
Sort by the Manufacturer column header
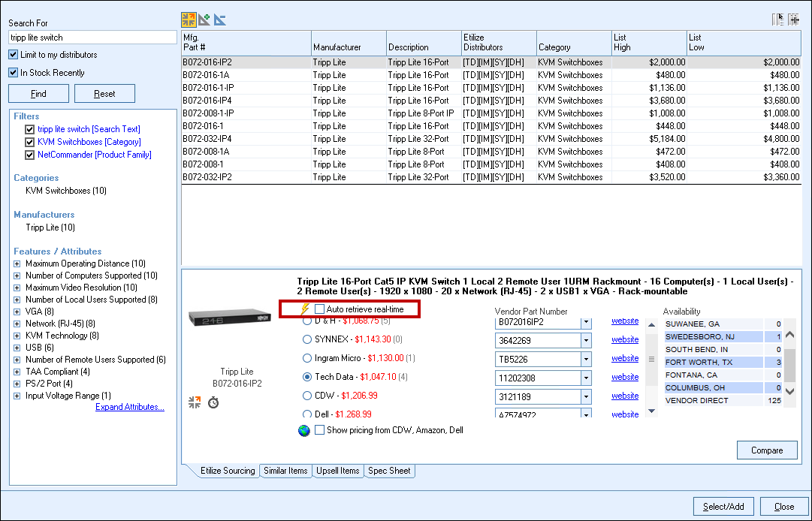click(x=349, y=43)
